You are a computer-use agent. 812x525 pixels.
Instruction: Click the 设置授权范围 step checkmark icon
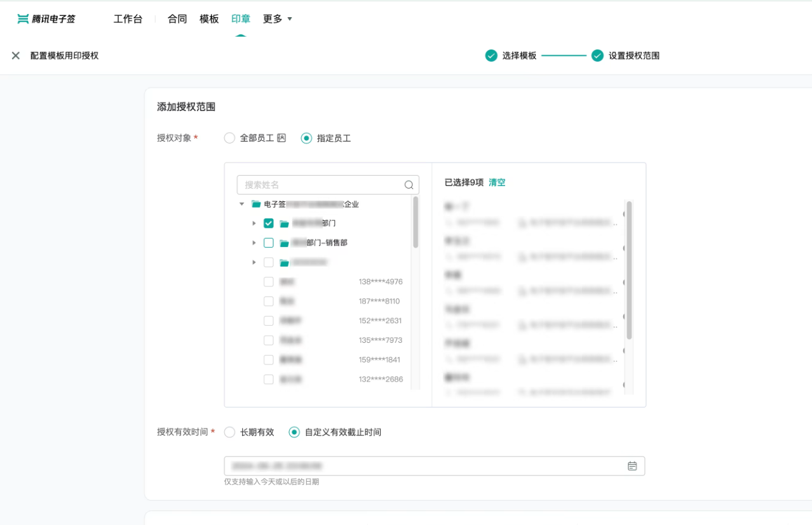(597, 56)
